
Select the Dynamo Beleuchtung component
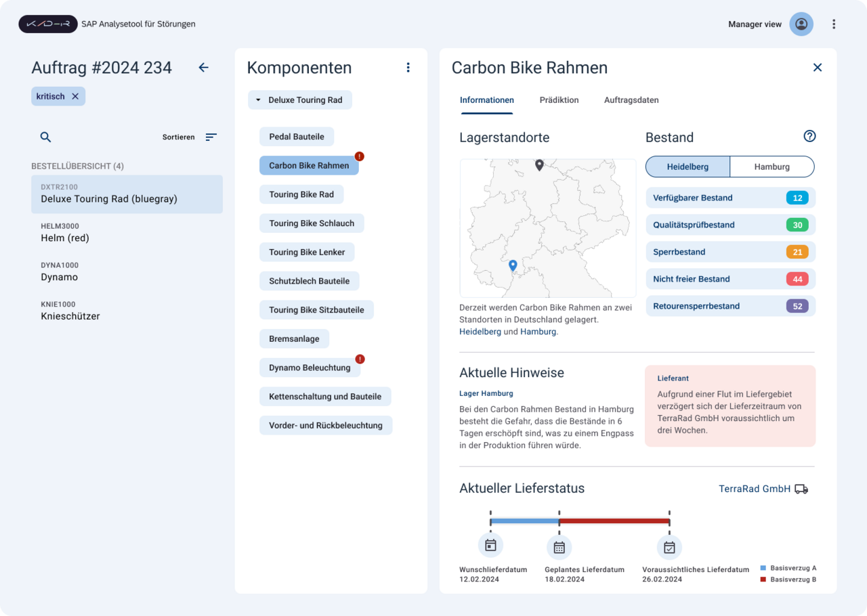click(x=310, y=368)
